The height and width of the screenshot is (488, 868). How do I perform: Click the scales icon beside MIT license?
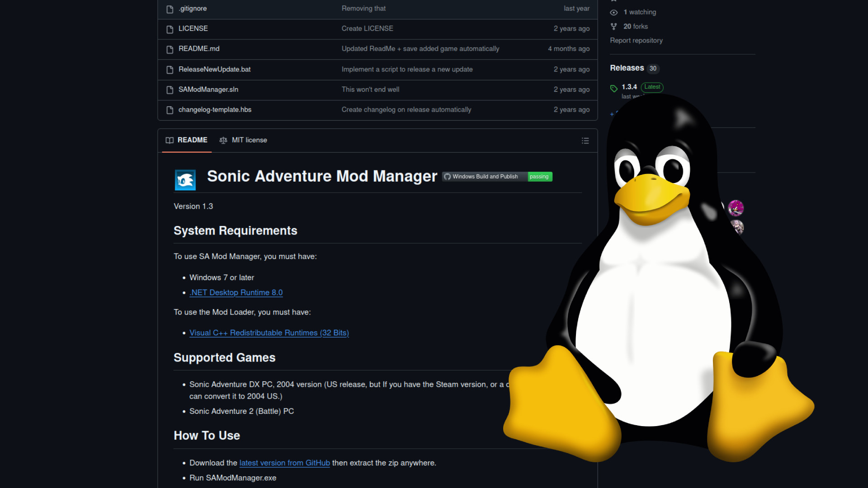coord(223,141)
